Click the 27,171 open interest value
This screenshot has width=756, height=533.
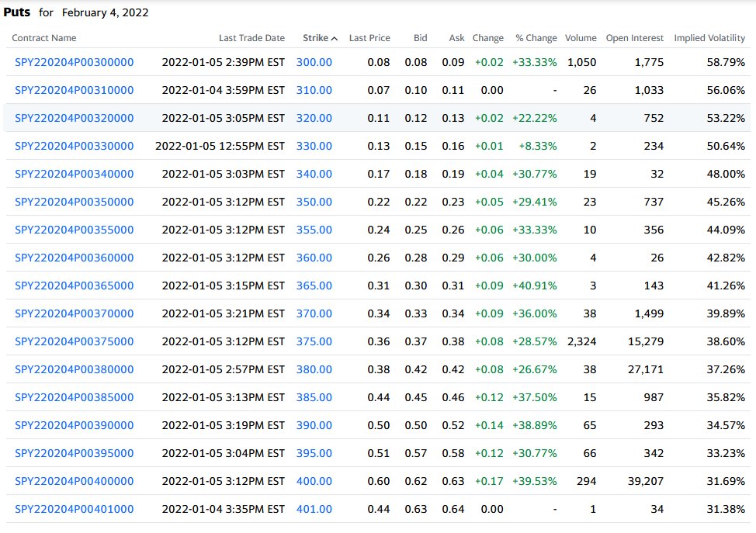(646, 369)
